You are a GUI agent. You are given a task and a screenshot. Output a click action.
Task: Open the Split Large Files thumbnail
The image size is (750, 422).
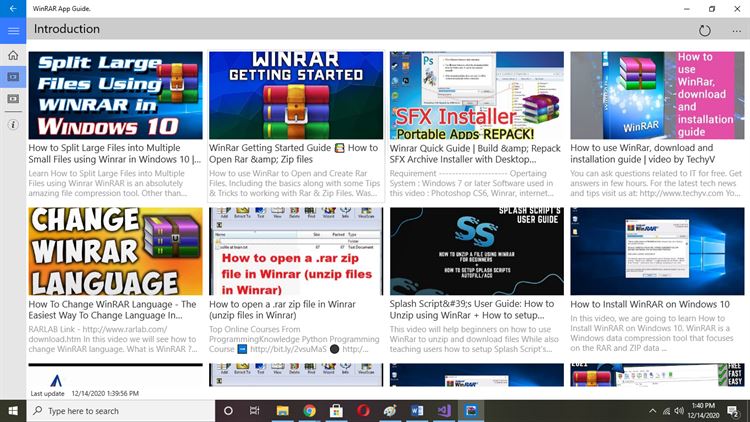[115, 95]
